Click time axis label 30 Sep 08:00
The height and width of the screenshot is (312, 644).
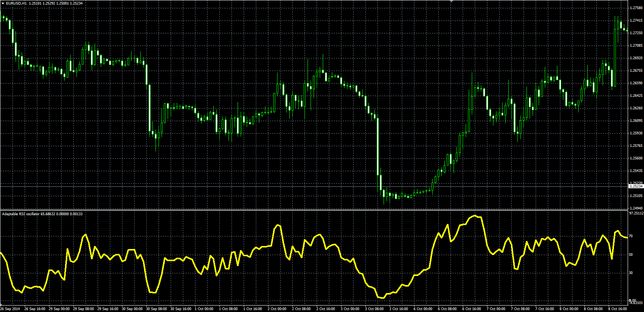point(156,309)
